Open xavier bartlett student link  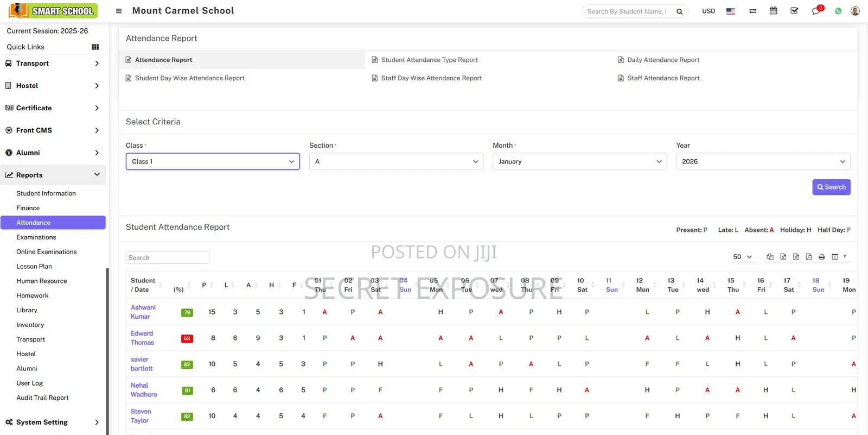coord(142,364)
